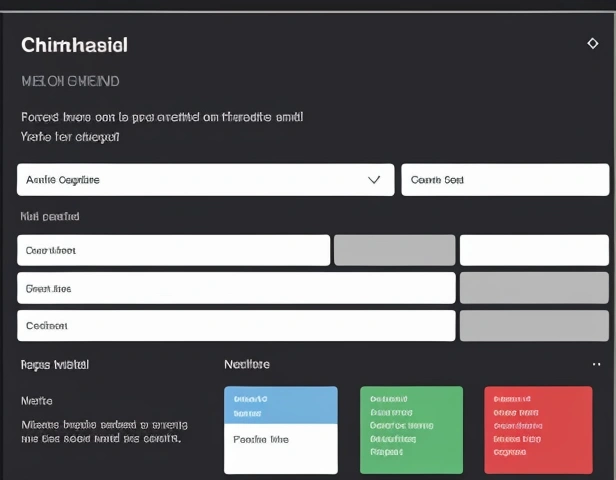
Task: Select the Geat lnes input field
Action: (236, 288)
